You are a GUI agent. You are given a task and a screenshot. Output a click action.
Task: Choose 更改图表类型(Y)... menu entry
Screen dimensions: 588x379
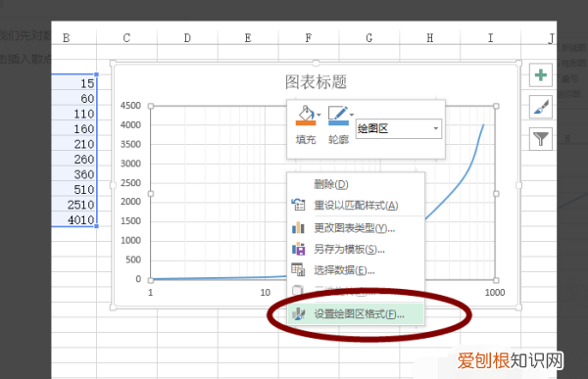(356, 228)
